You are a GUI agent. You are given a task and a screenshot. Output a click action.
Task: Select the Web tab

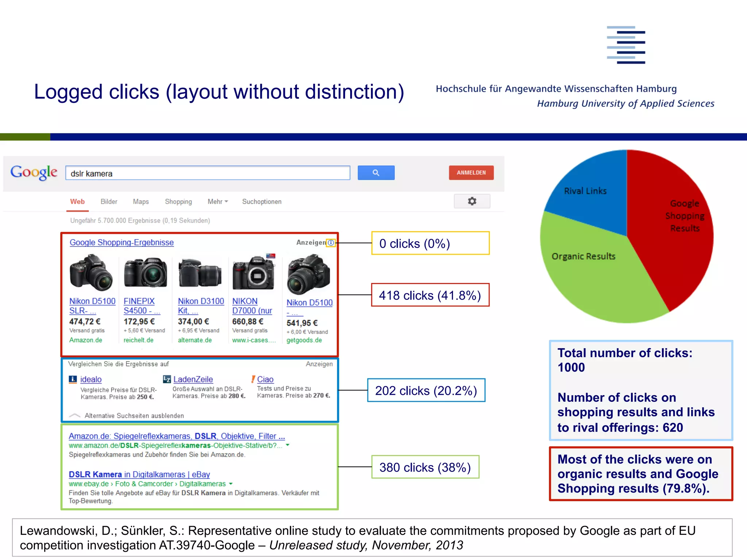[77, 202]
